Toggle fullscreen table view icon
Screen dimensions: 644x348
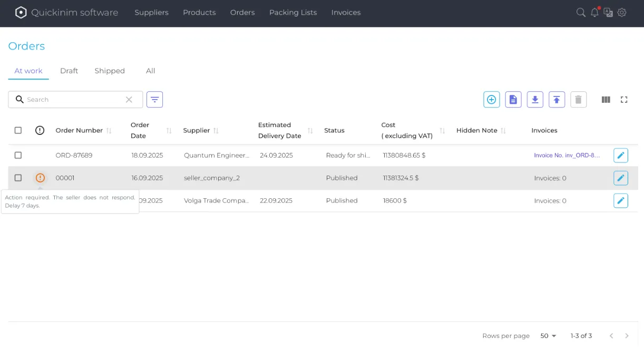pyautogui.click(x=624, y=100)
